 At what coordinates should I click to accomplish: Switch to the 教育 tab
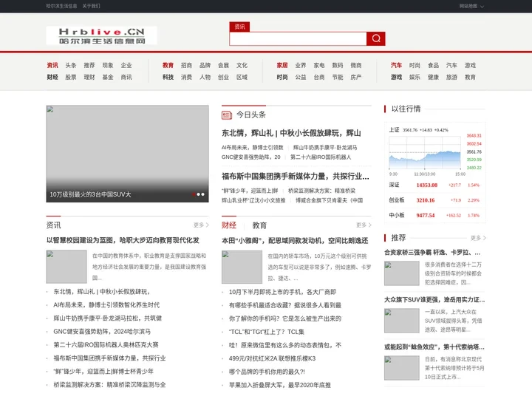point(259,225)
